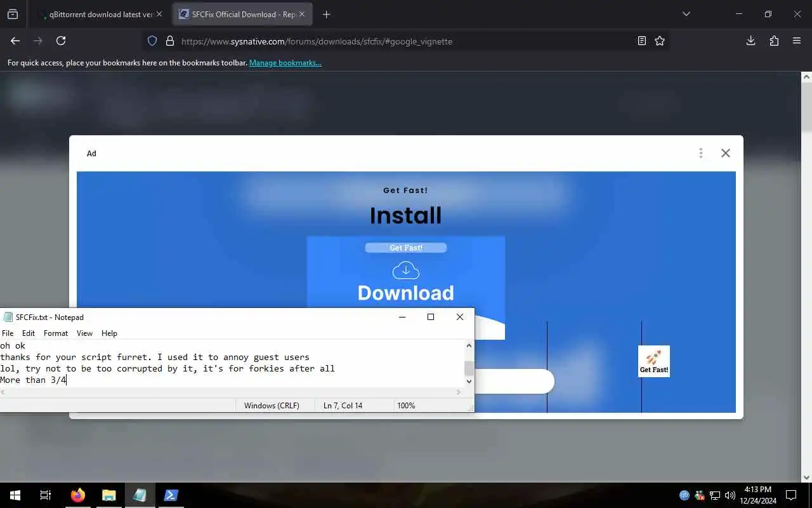Click the large Download text in ad

(406, 293)
